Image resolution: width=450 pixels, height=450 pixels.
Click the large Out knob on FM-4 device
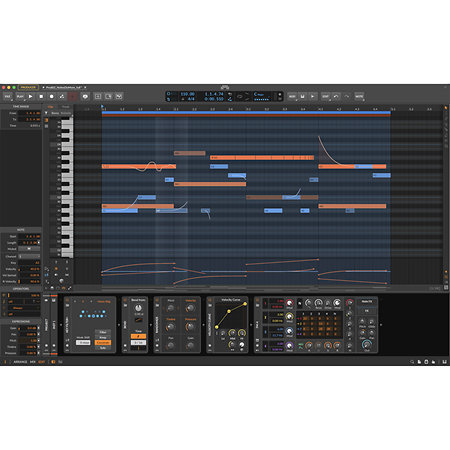point(367,344)
